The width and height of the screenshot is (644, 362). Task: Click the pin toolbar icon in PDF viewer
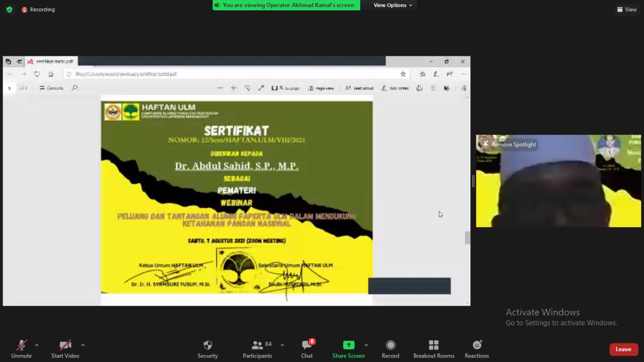click(463, 88)
